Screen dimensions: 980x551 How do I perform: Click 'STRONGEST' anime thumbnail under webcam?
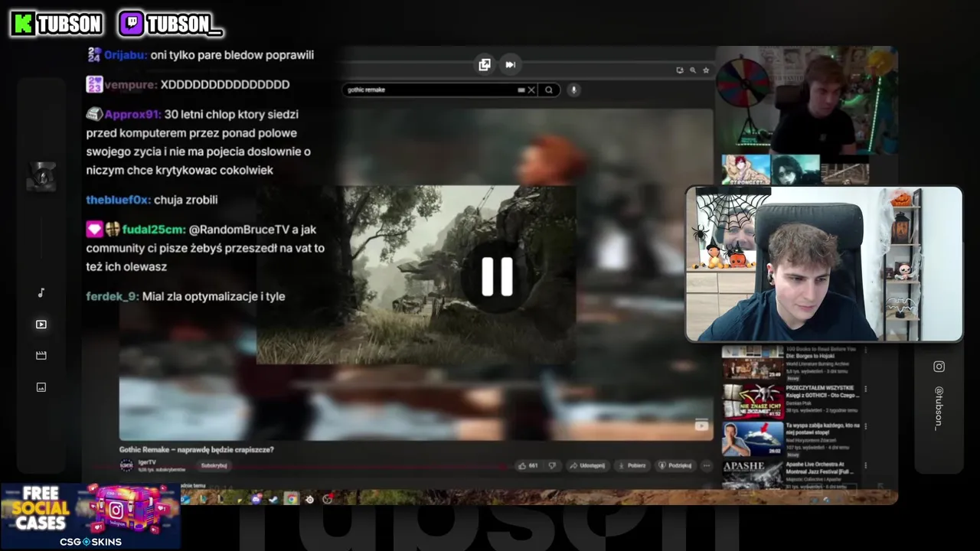click(x=746, y=170)
